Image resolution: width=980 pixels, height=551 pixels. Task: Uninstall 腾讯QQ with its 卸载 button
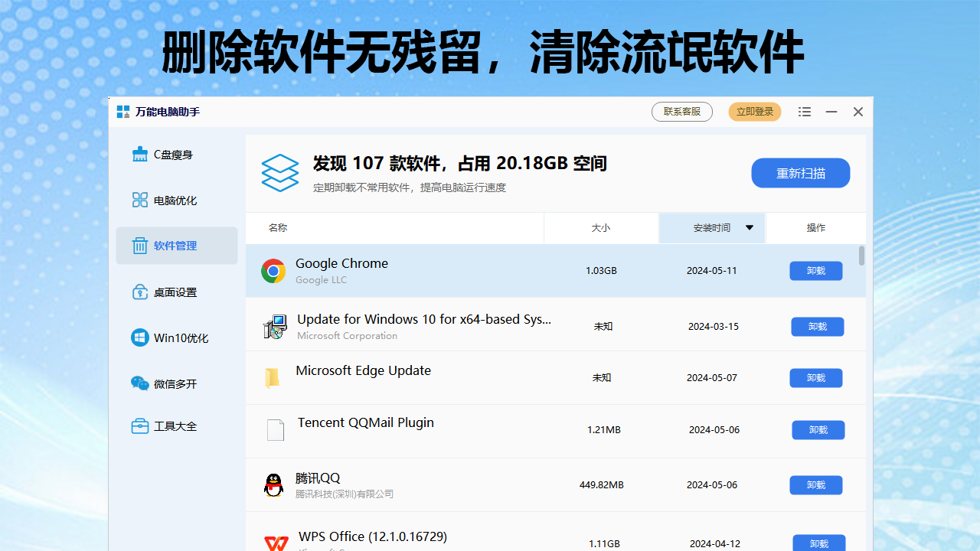[816, 485]
